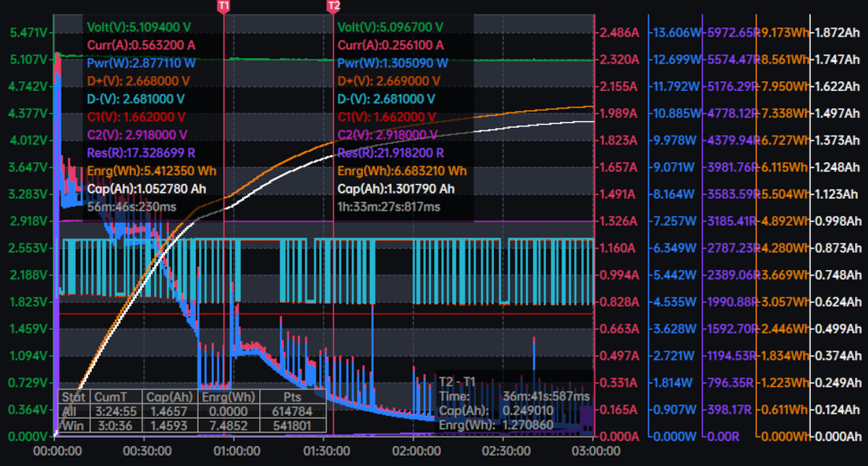The height and width of the screenshot is (466, 868).
Task: Click T2 energy readout 6.683210 Wh
Action: click(x=402, y=171)
